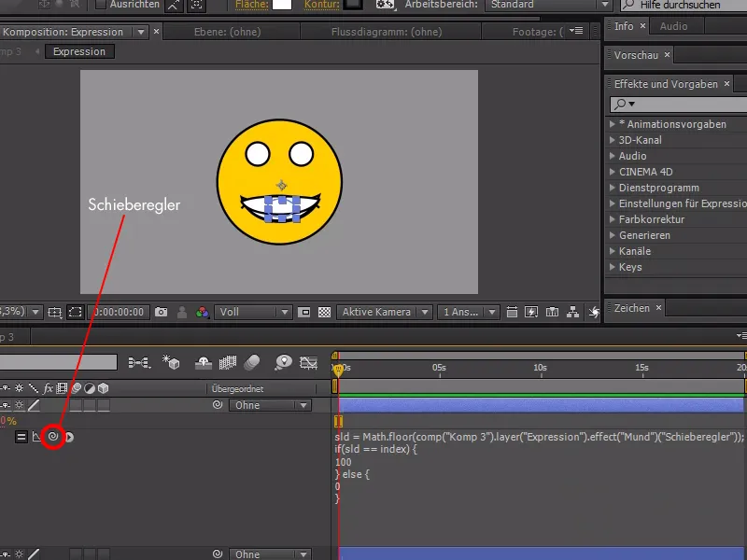The image size is (747, 560).
Task: Hide shy layers in the timeline
Action: pyautogui.click(x=202, y=362)
